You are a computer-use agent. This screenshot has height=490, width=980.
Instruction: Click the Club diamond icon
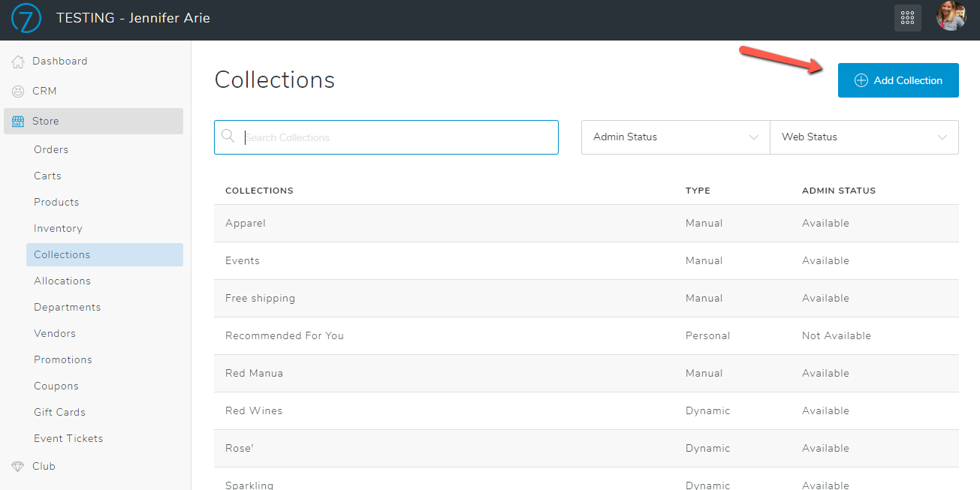18,466
